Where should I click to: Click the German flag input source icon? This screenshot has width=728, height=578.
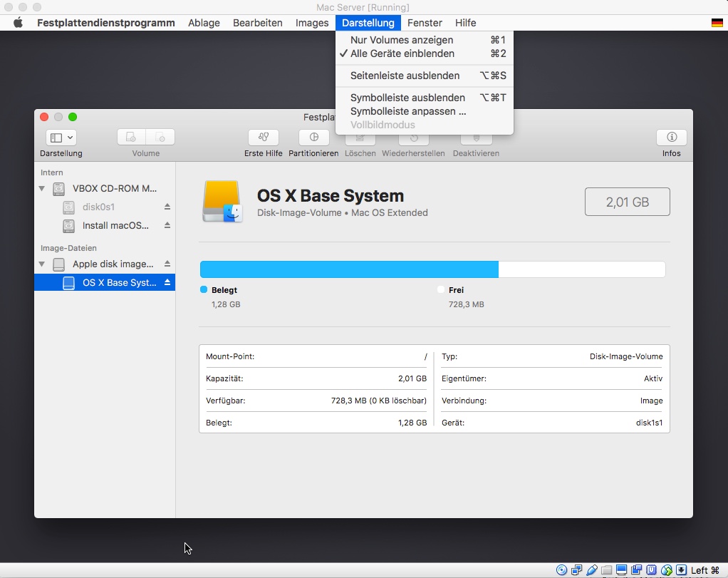point(717,23)
